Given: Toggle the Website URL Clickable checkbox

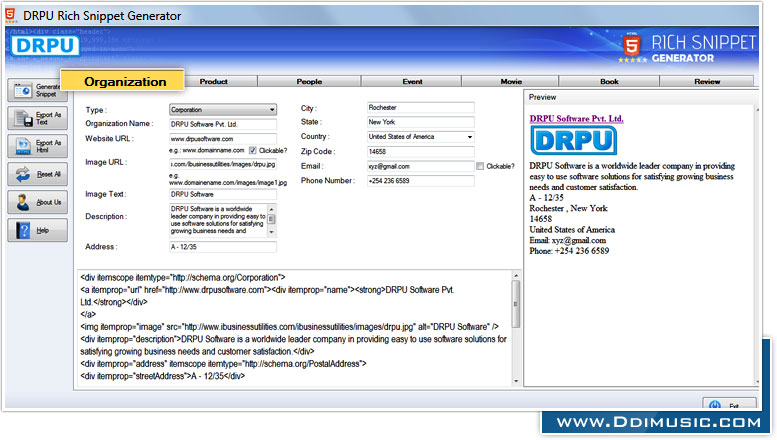Looking at the screenshot, I should 253,150.
